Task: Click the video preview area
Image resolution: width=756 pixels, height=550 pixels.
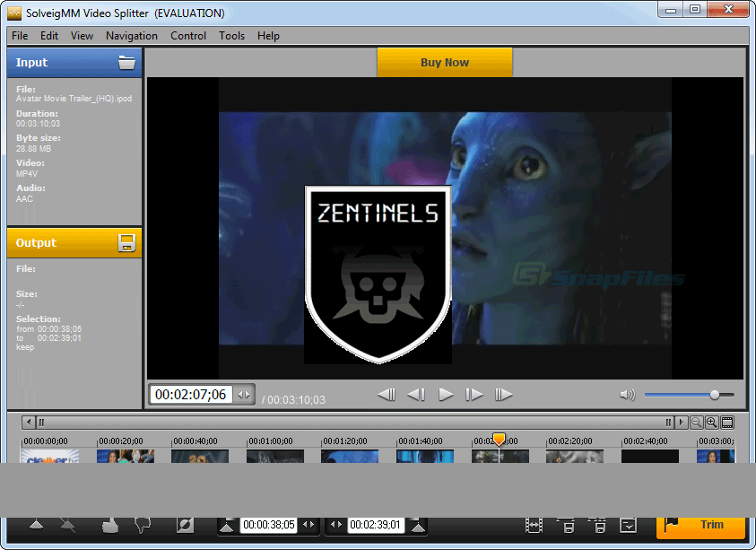Action: (x=445, y=228)
